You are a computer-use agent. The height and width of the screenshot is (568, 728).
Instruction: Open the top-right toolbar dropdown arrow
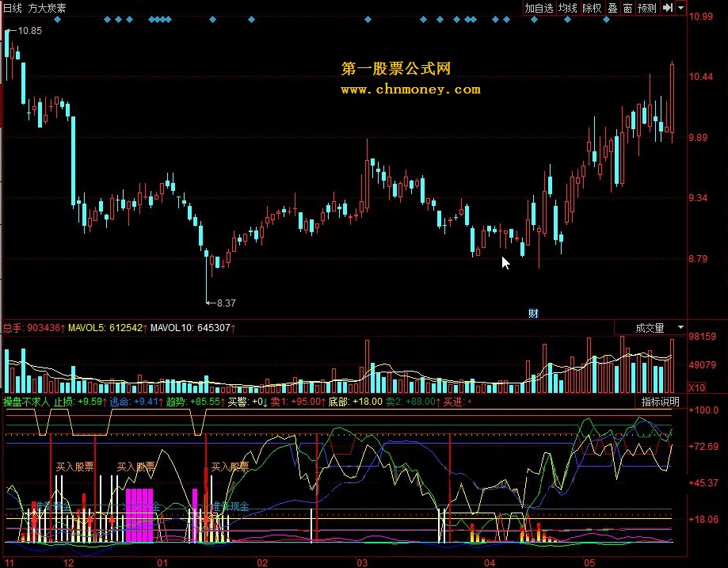680,8
